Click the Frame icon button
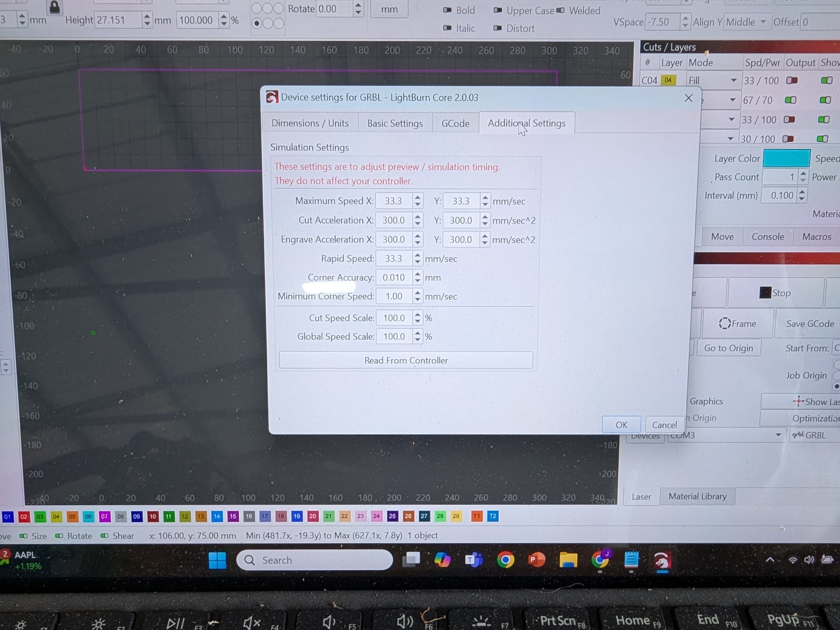This screenshot has width=840, height=630. point(738,324)
